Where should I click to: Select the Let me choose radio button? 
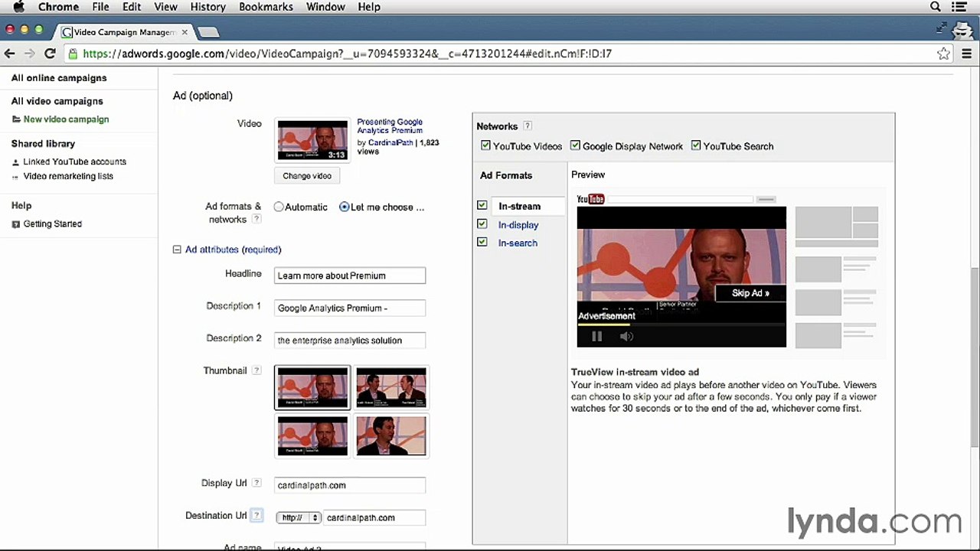tap(345, 207)
